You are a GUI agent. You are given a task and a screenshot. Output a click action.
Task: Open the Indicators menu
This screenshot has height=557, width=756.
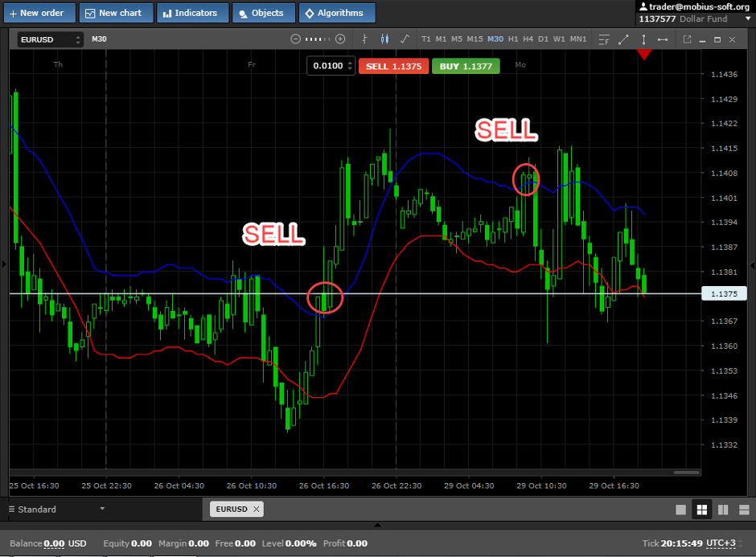[x=192, y=13]
